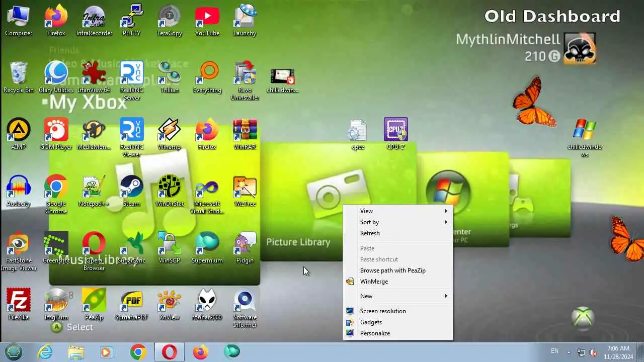The width and height of the screenshot is (644, 362).
Task: Select the Glary Utilities shortcut
Action: 56,77
